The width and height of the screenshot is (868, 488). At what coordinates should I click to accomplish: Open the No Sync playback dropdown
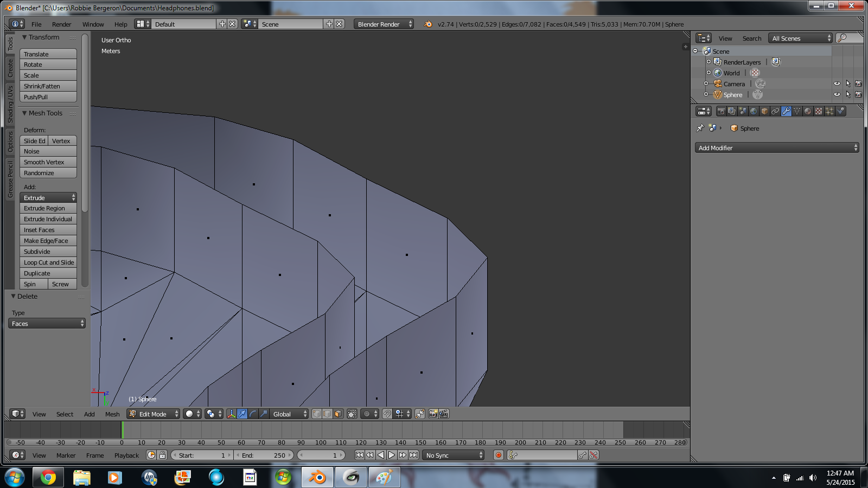click(x=453, y=455)
